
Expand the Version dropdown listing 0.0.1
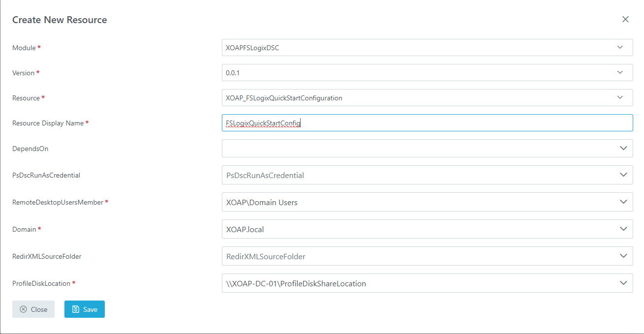tap(623, 72)
